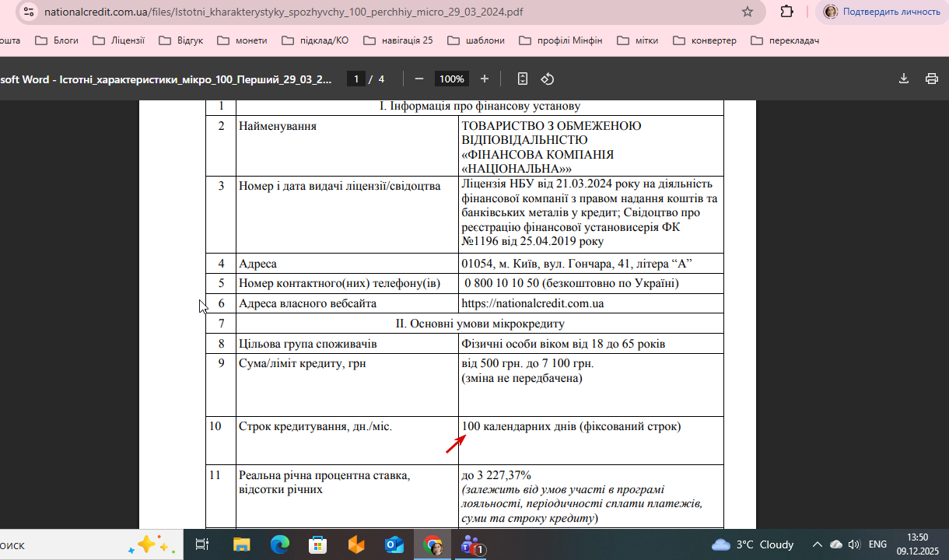Open Microsoft Store from taskbar
This screenshot has width=949, height=560.
(x=318, y=545)
